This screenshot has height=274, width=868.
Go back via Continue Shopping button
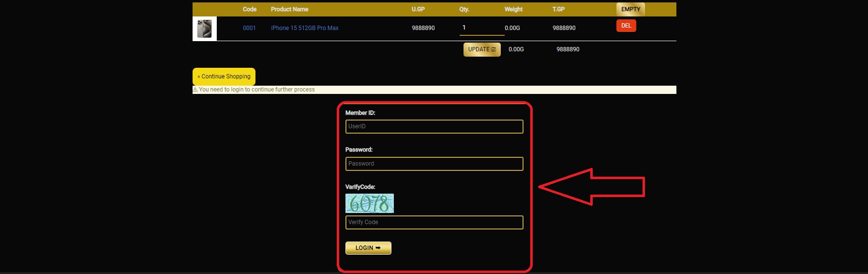click(x=224, y=76)
